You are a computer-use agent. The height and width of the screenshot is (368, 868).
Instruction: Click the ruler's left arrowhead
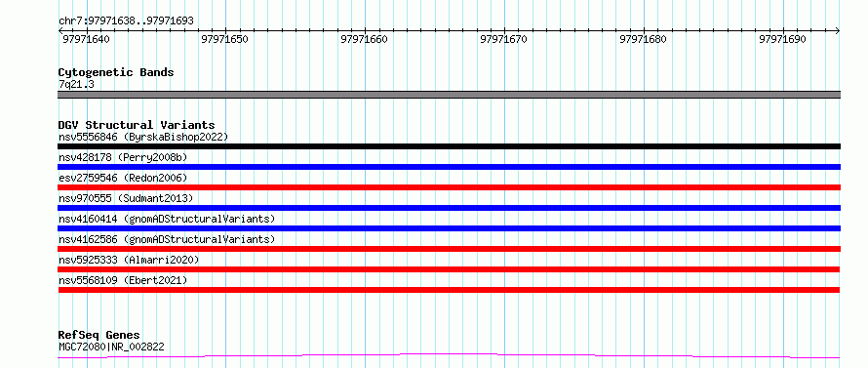60,31
